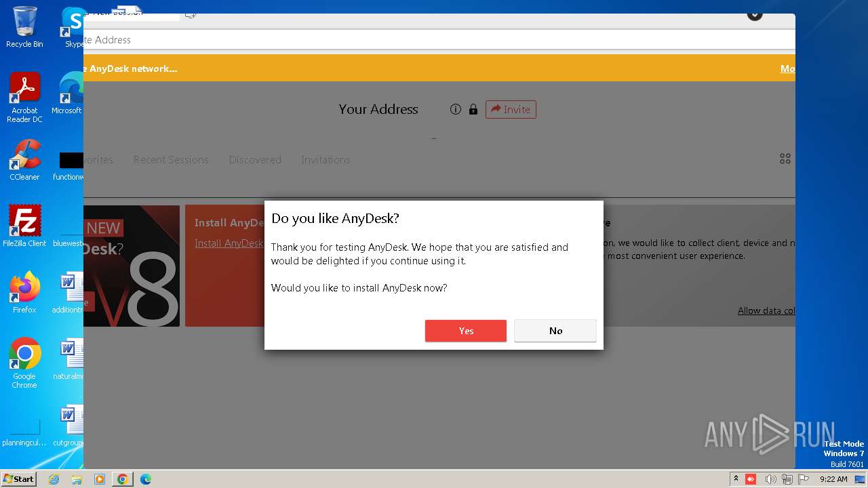This screenshot has width=868, height=488.
Task: Click Yes to install AnyDesk
Action: click(466, 331)
